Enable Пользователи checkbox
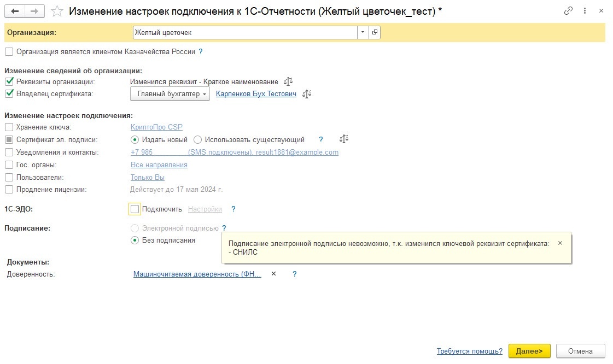The image size is (613, 364). point(9,177)
